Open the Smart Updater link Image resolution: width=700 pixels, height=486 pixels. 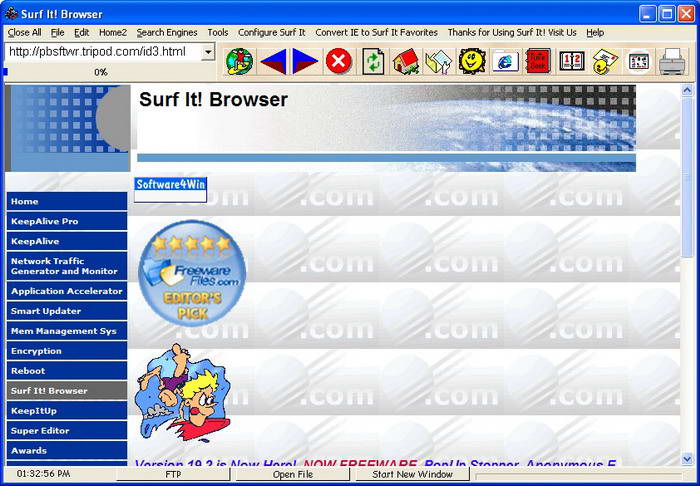point(67,311)
